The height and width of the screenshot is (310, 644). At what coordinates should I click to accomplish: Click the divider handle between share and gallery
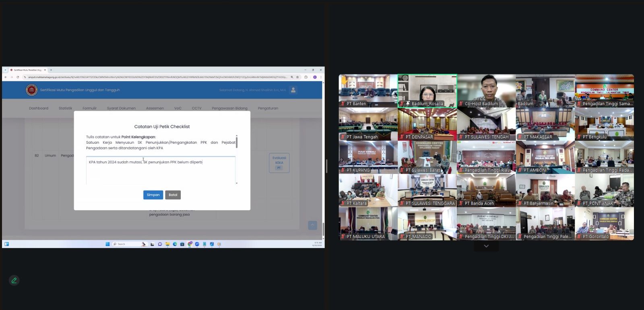(x=326, y=166)
